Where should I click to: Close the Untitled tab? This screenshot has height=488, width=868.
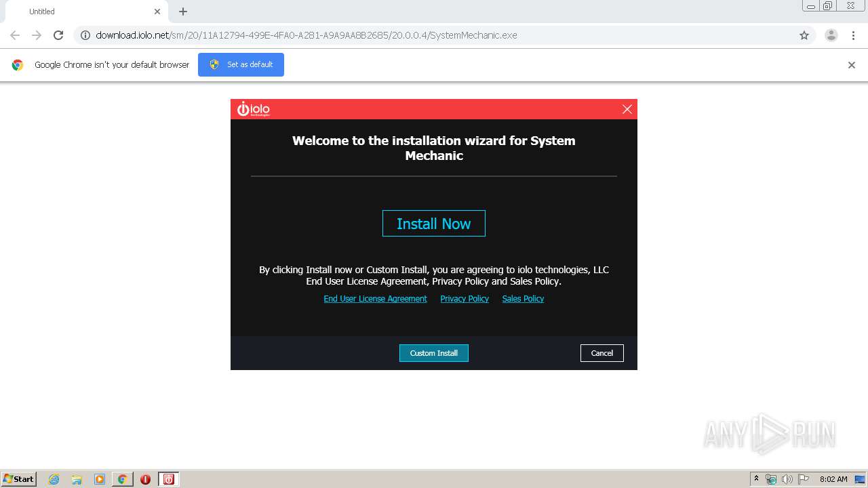click(x=157, y=12)
